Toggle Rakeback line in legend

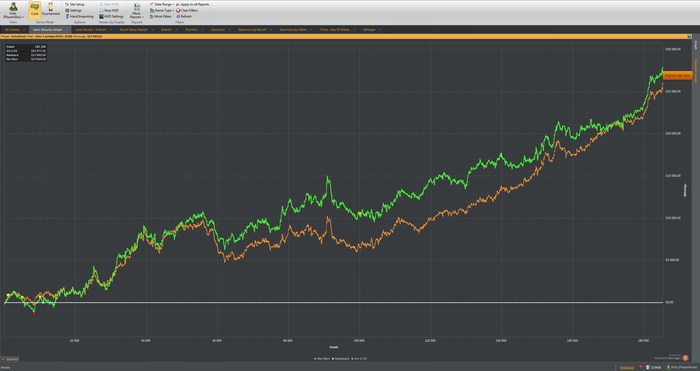(342, 358)
